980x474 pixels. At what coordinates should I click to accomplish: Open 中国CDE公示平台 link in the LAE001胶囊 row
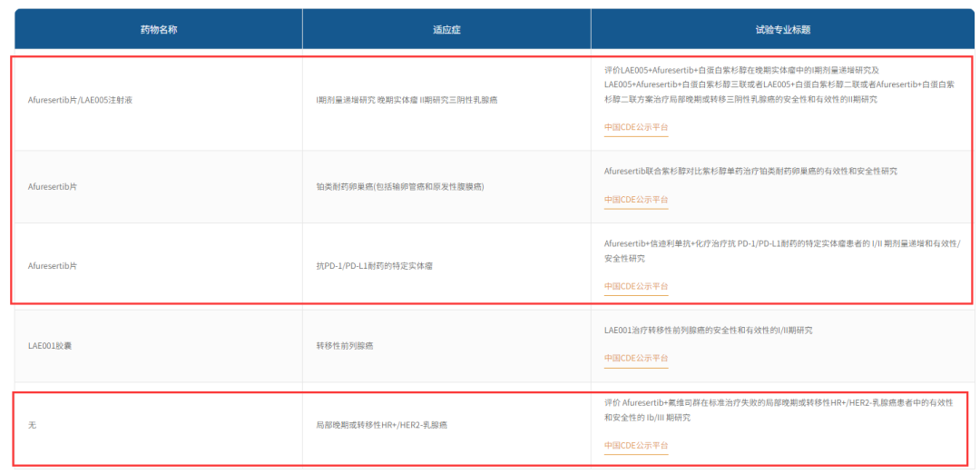point(635,358)
